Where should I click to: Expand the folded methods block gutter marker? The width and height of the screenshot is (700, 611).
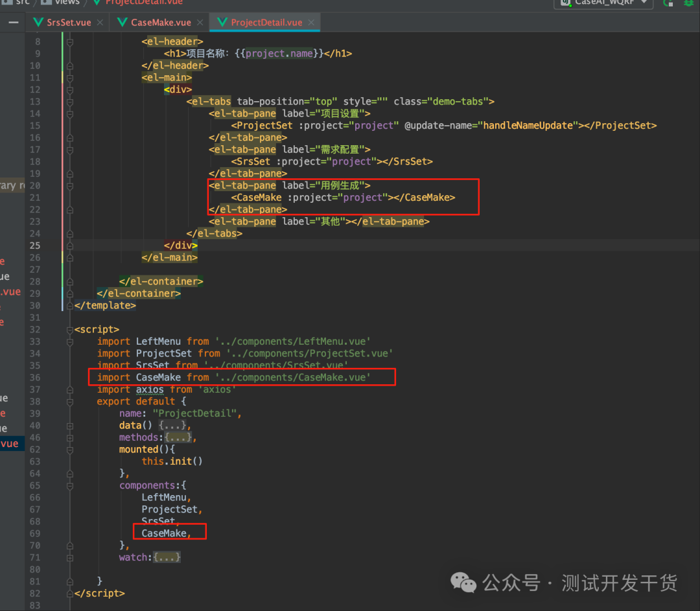click(x=69, y=437)
